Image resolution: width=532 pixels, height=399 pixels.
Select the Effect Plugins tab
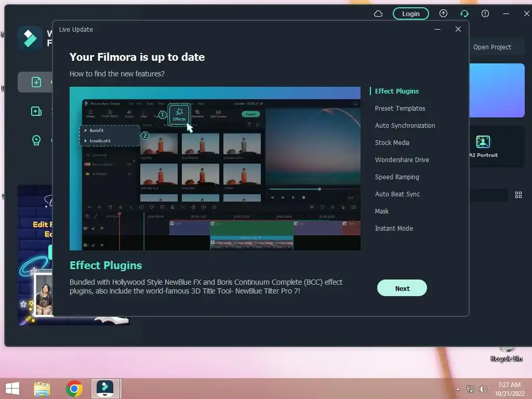pyautogui.click(x=396, y=91)
